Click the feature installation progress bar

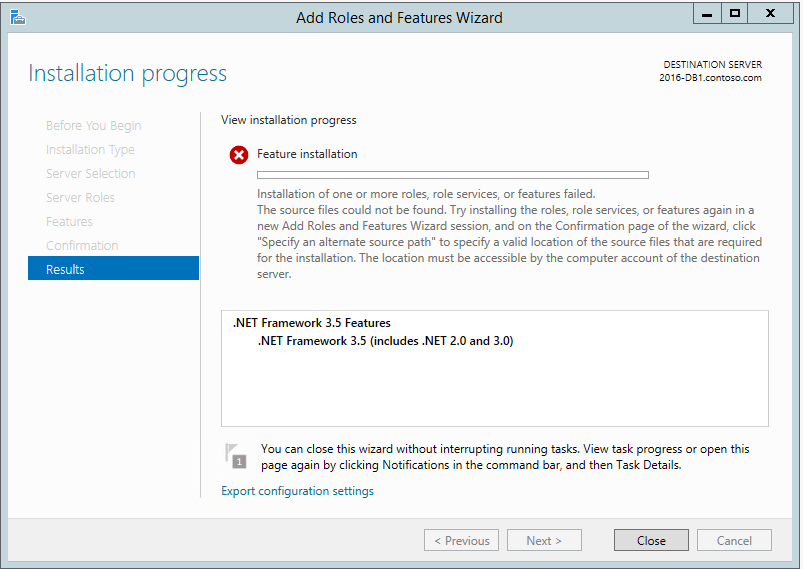pos(453,175)
